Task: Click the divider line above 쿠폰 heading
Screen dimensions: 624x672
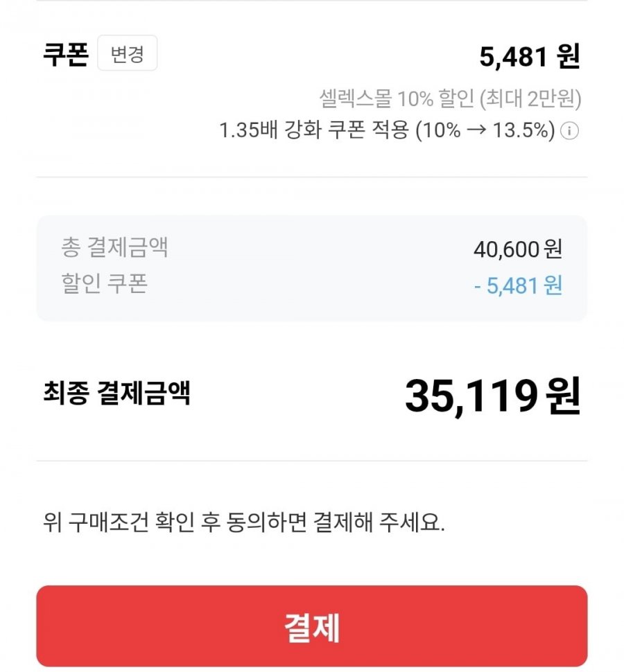Action: 312,1
